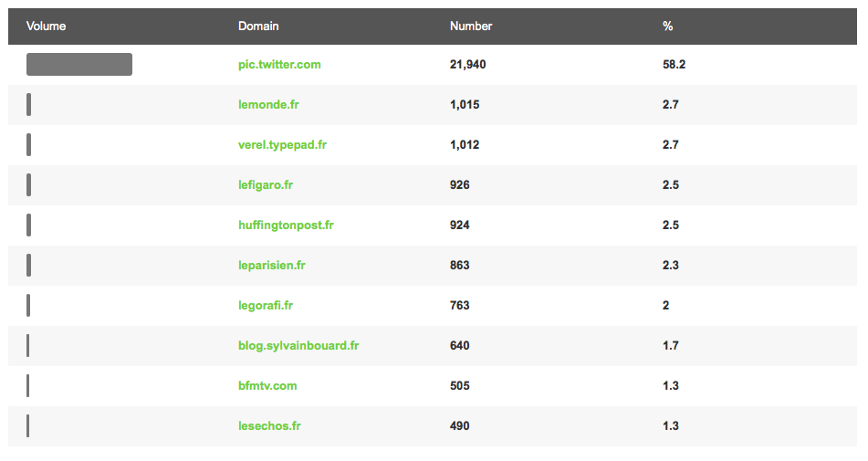Select the percentage in the lefigaro.fr row

point(670,184)
